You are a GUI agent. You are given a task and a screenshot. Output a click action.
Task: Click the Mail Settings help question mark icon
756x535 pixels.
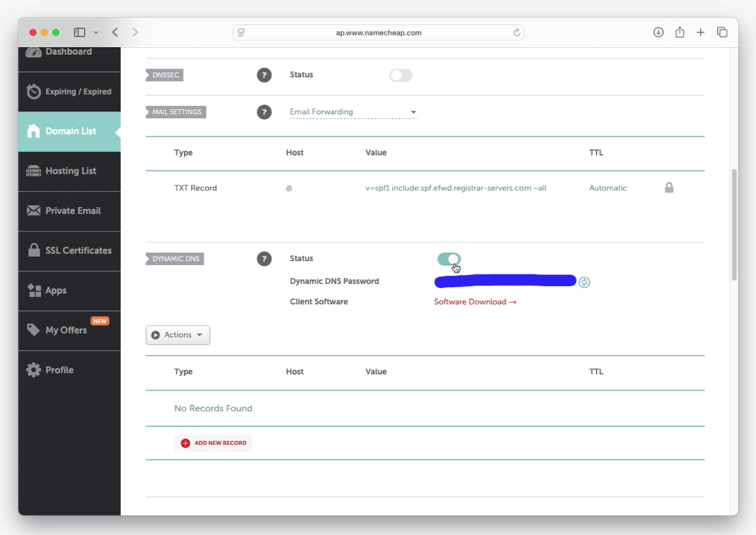click(264, 112)
